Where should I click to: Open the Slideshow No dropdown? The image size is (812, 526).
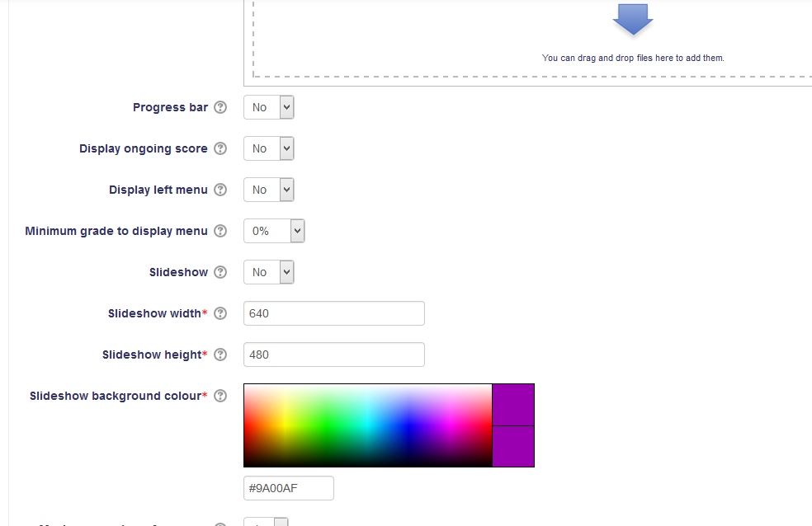click(x=269, y=272)
